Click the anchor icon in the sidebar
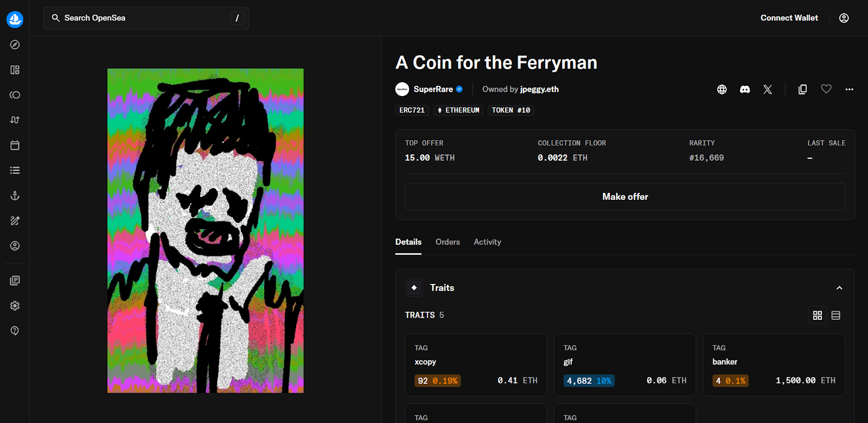Image resolution: width=868 pixels, height=423 pixels. click(14, 195)
